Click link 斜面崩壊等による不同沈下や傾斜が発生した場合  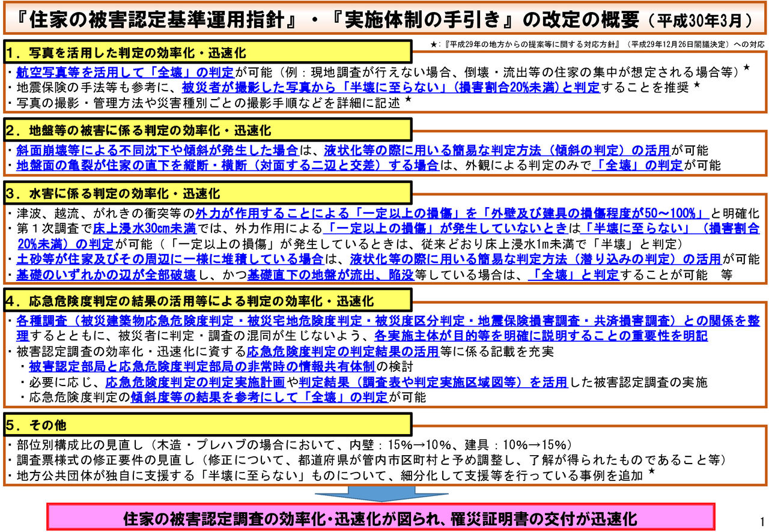[x=157, y=150]
